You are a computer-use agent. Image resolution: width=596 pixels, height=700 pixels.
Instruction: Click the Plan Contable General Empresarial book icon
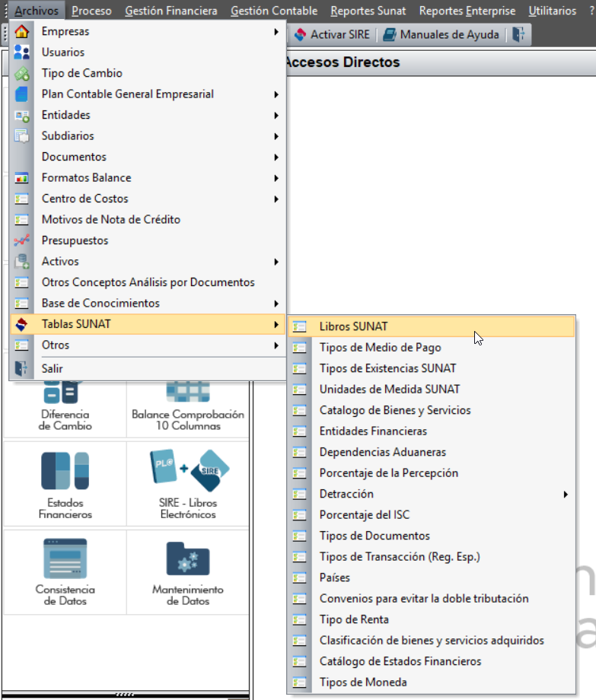pyautogui.click(x=21, y=94)
